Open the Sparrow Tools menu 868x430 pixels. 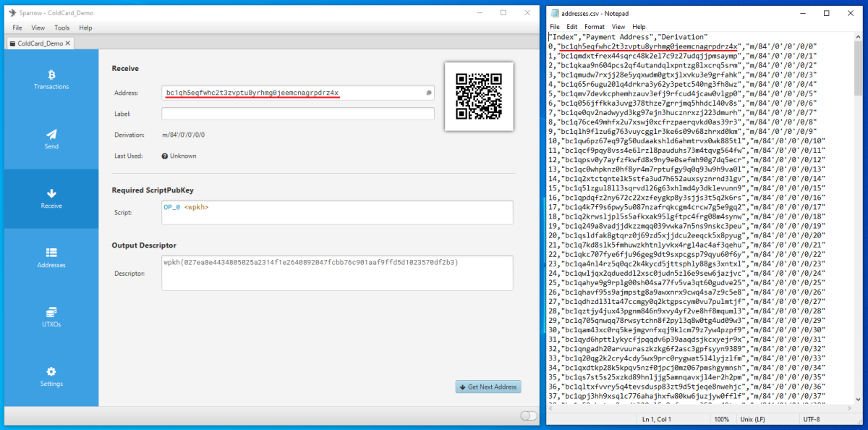coord(62,28)
